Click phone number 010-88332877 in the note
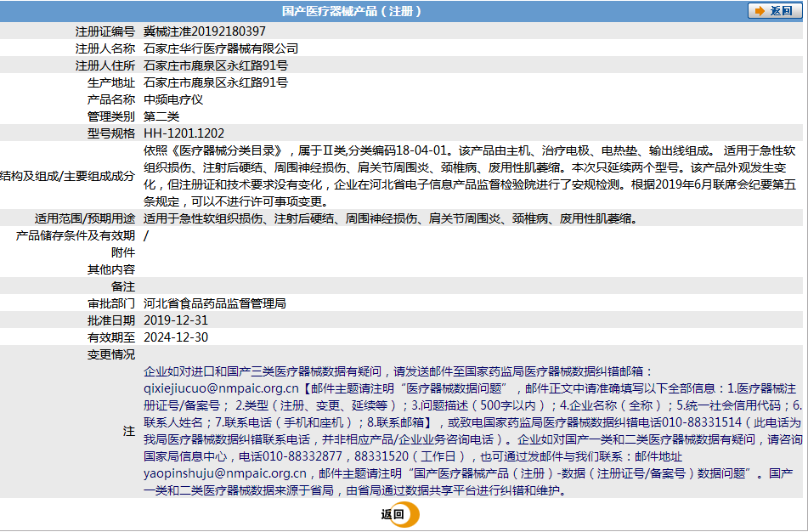808x532 pixels. pyautogui.click(x=302, y=456)
